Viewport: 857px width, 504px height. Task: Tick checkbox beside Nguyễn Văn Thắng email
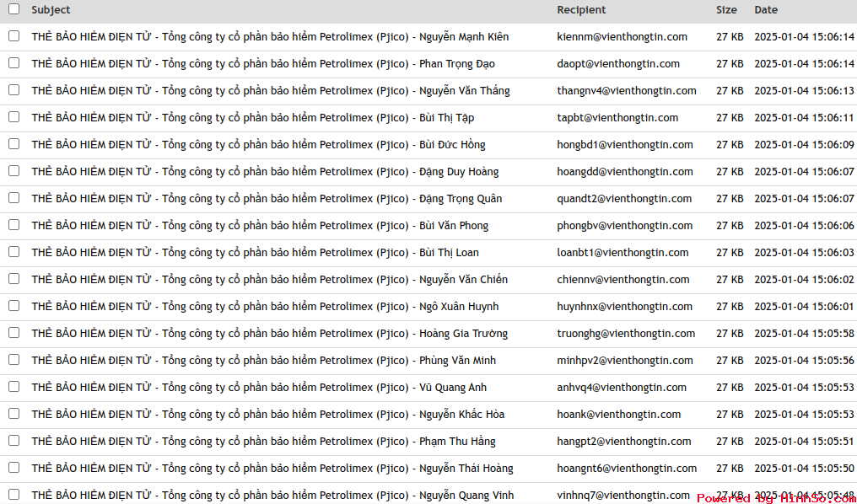(13, 89)
